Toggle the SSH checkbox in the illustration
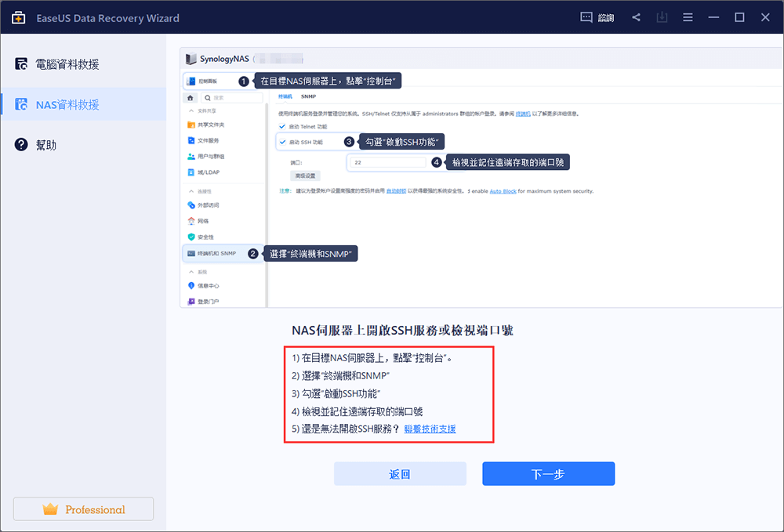 point(282,142)
